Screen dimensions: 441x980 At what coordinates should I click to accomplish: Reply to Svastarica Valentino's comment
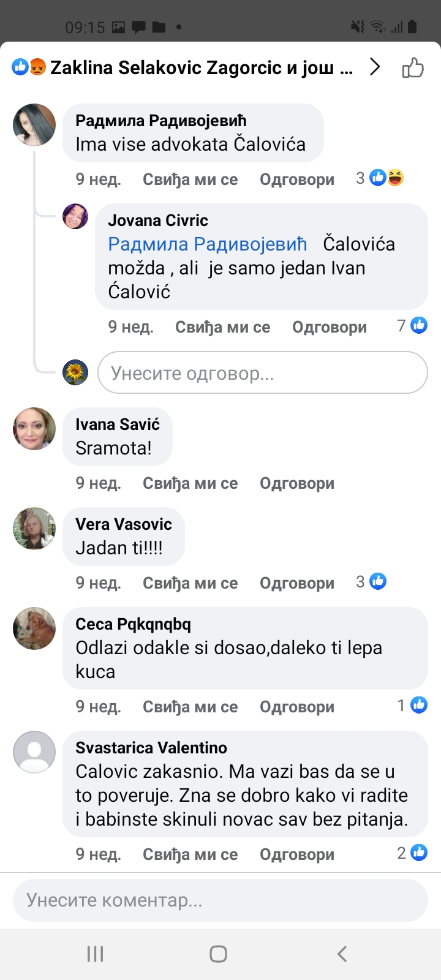297,854
